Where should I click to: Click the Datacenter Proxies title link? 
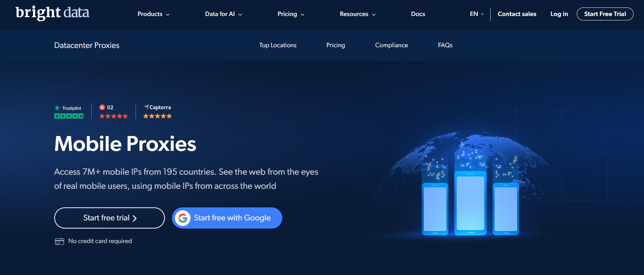(x=87, y=45)
